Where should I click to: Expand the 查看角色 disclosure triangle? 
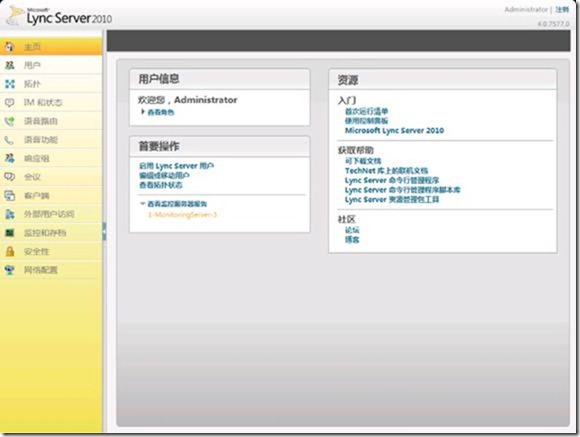(143, 112)
